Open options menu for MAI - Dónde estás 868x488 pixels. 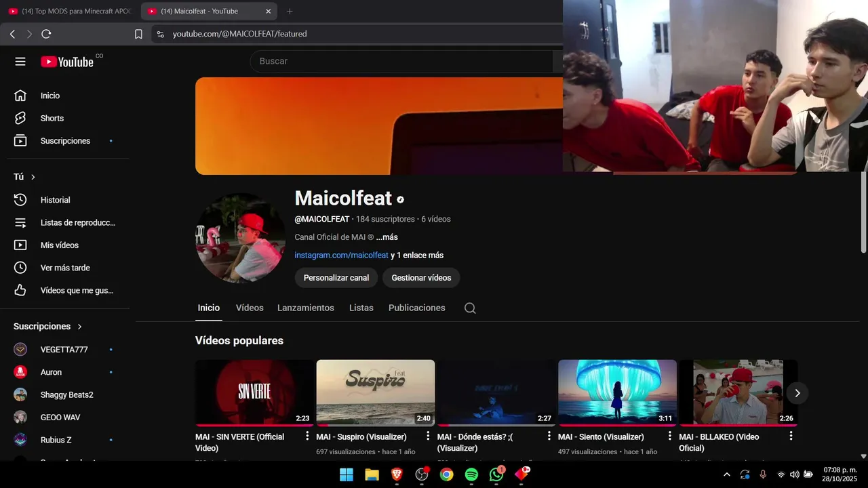pos(549,436)
